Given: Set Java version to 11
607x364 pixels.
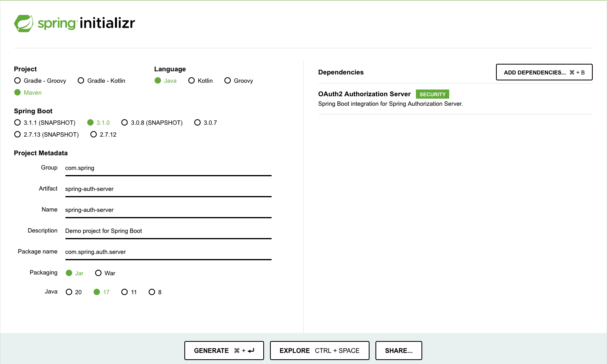Looking at the screenshot, I should [x=124, y=292].
